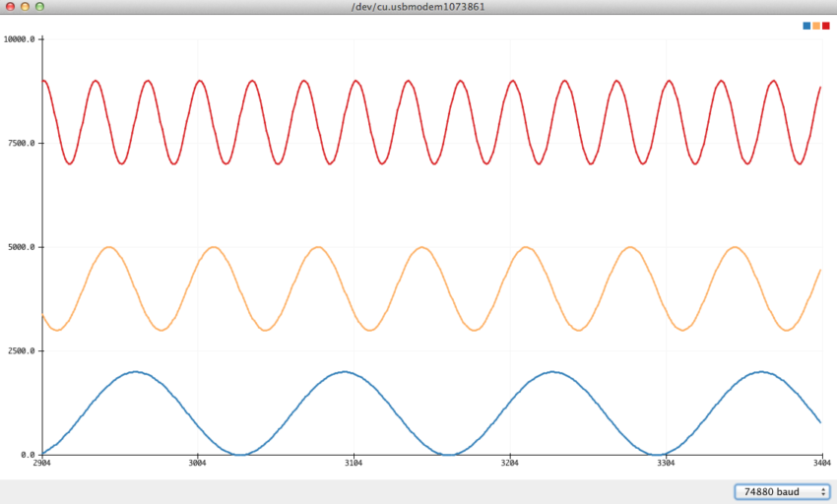This screenshot has width=837, height=504.
Task: Close the serial plotter window
Action: 10,7
